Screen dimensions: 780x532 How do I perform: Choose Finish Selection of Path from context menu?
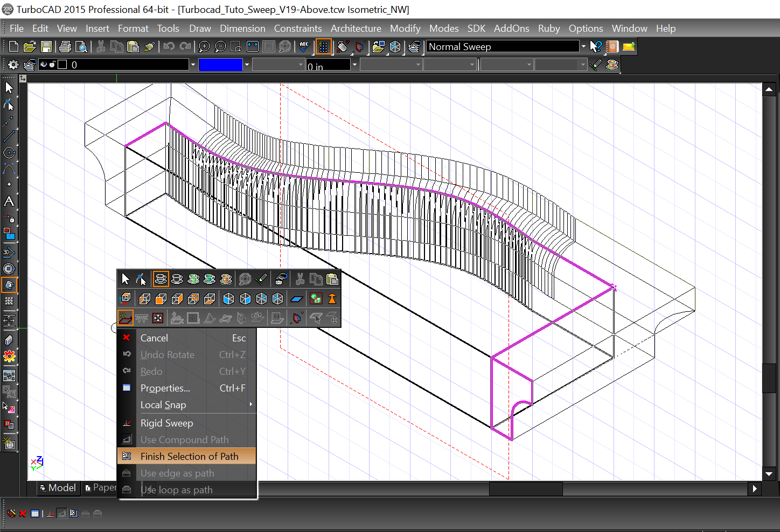189,456
